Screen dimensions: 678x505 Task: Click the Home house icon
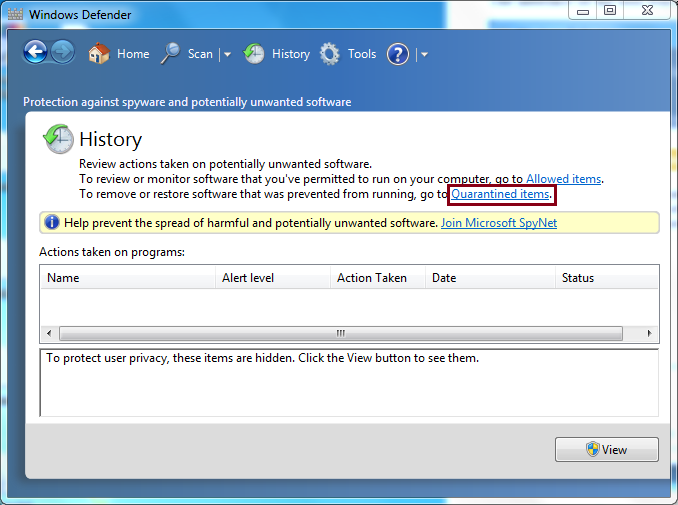[x=99, y=54]
